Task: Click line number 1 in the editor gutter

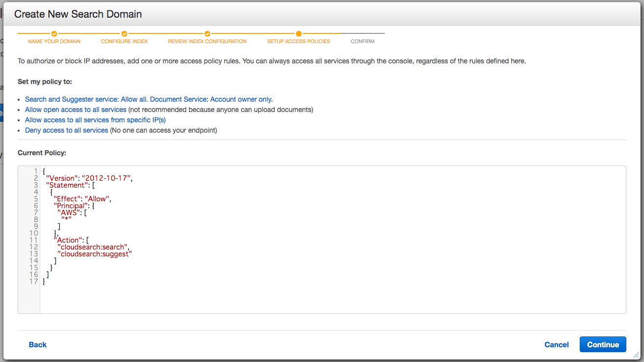Action: pyautogui.click(x=36, y=171)
